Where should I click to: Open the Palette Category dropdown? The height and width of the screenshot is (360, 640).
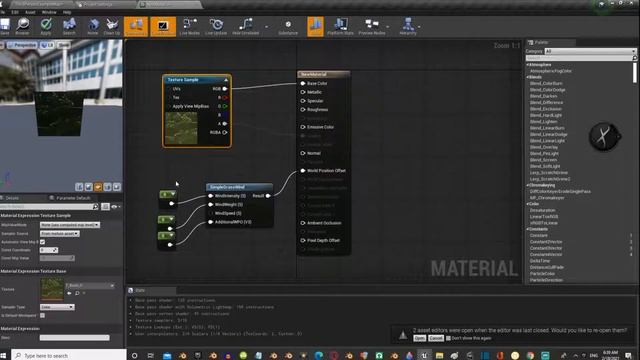pyautogui.click(x=591, y=51)
